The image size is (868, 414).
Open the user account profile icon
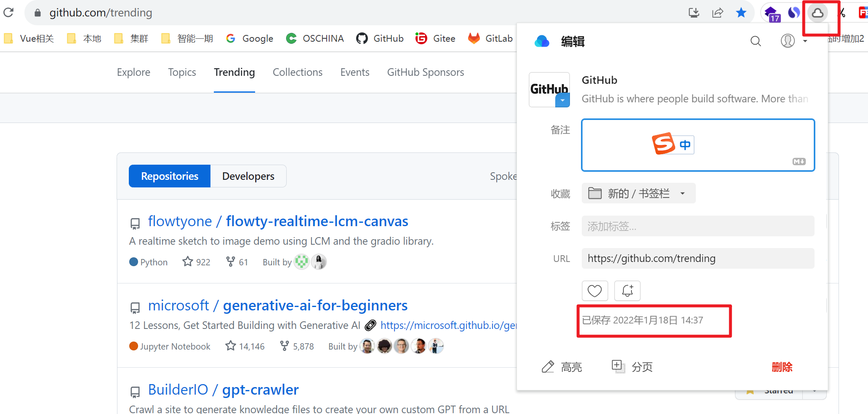click(788, 41)
